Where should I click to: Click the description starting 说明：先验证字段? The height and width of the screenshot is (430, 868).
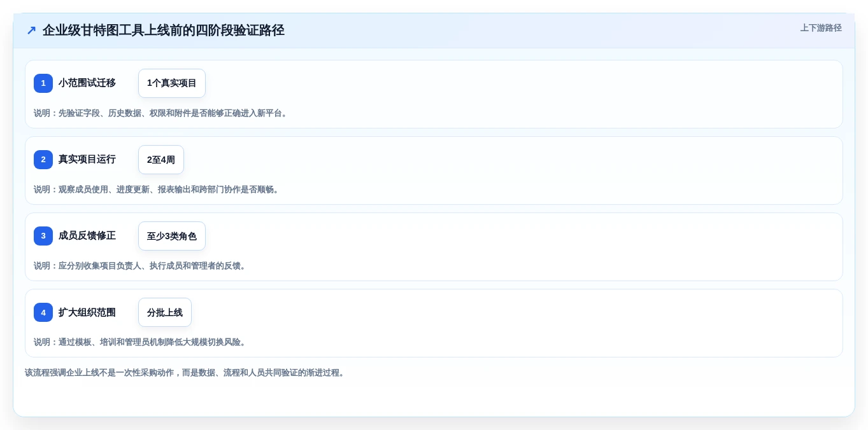tap(162, 113)
